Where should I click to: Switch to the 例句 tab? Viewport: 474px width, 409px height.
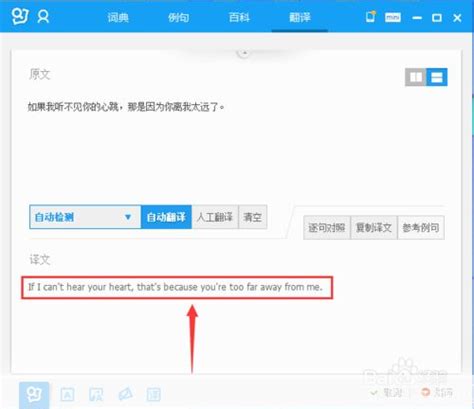pos(179,17)
